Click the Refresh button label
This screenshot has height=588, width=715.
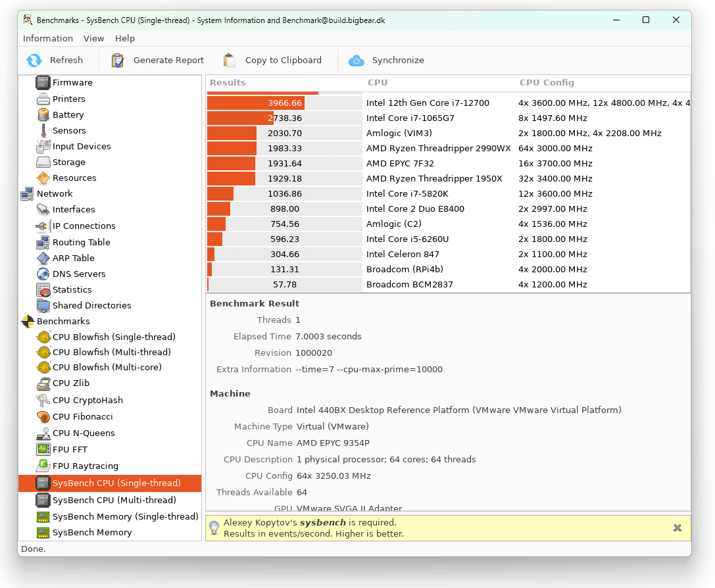coord(66,60)
